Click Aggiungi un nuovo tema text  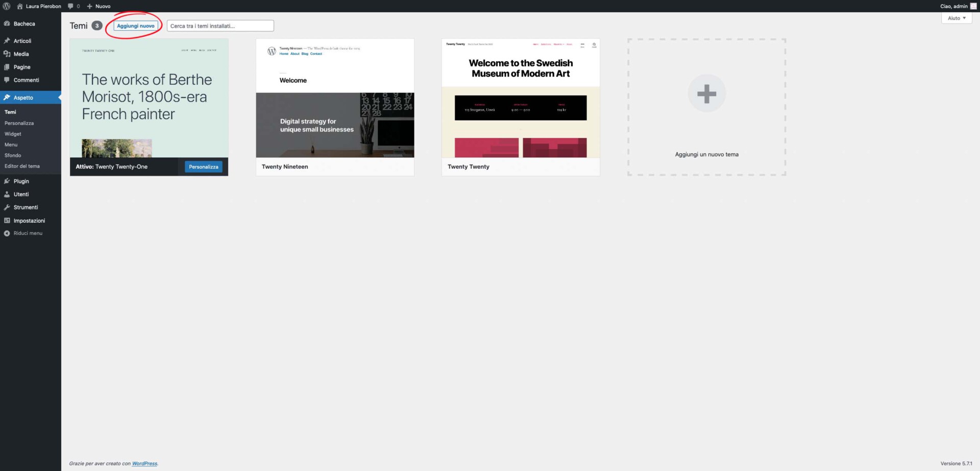coord(706,154)
